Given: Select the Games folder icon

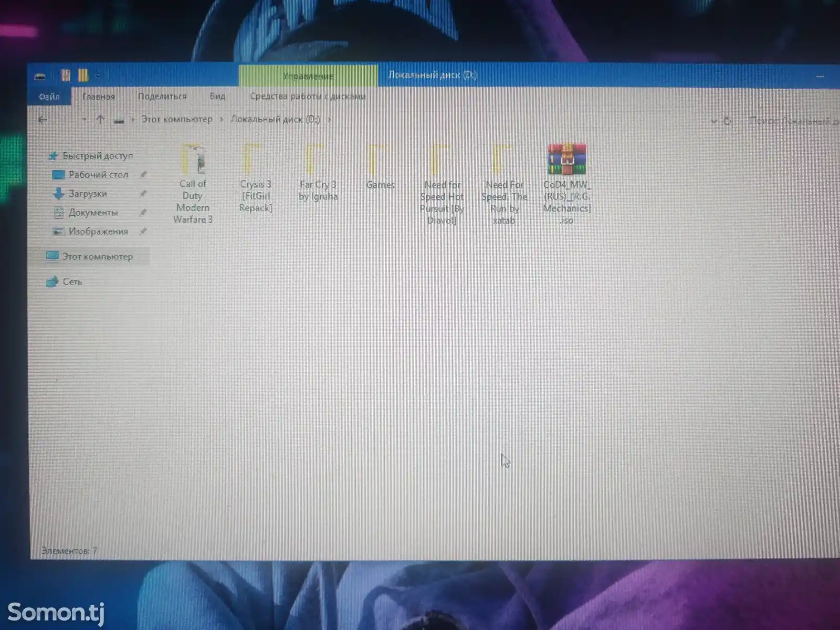Looking at the screenshot, I should [x=378, y=159].
